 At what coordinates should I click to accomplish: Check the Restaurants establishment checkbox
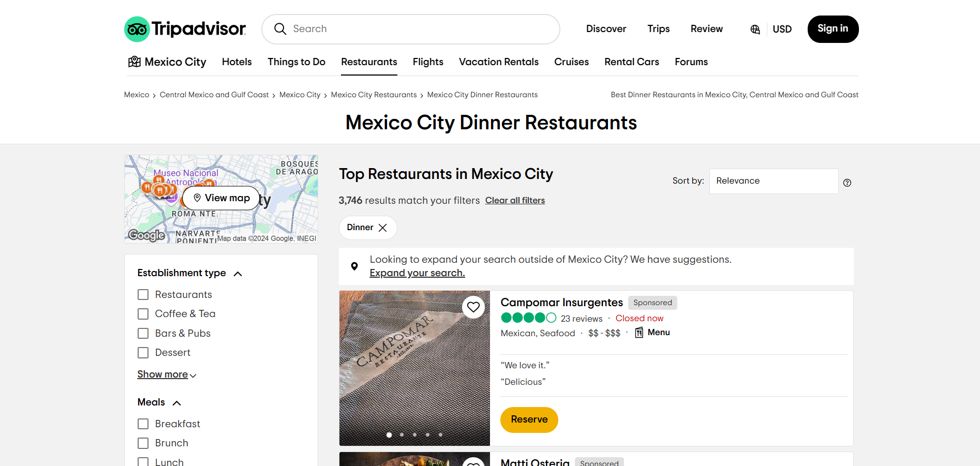click(143, 295)
